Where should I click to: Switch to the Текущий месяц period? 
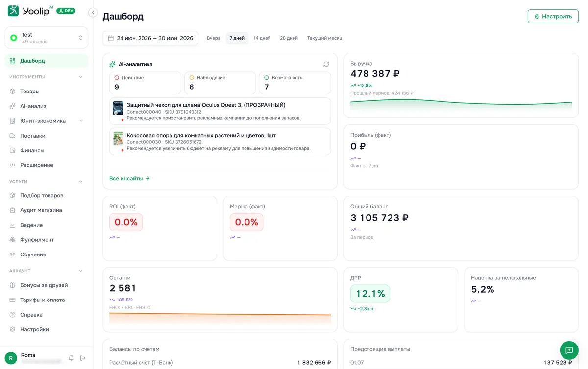[x=324, y=38]
